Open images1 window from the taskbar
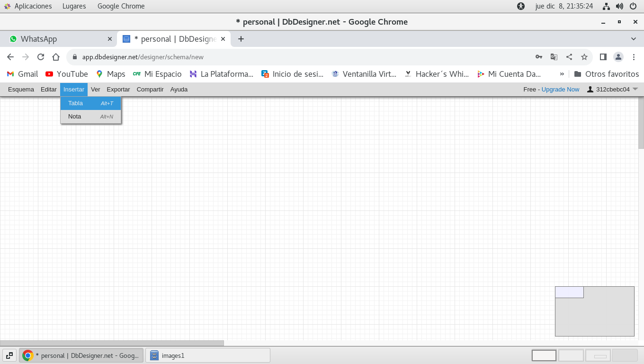644x364 pixels. (x=207, y=355)
